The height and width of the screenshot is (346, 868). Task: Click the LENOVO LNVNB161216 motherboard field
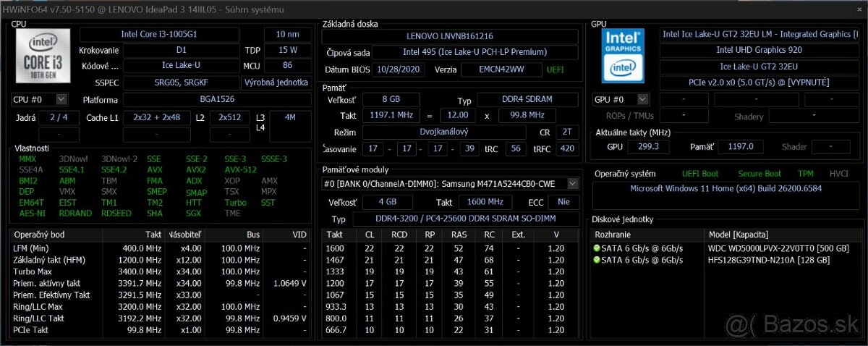tap(450, 35)
